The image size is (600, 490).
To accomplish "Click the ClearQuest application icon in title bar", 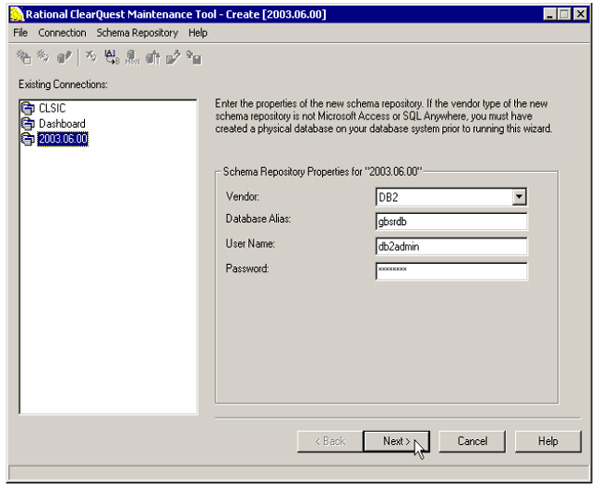I will pos(17,15).
